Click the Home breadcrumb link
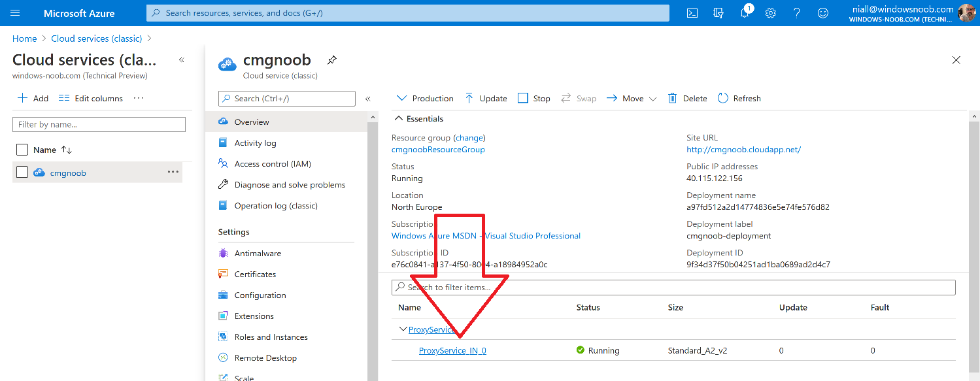The height and width of the screenshot is (381, 980). 25,39
